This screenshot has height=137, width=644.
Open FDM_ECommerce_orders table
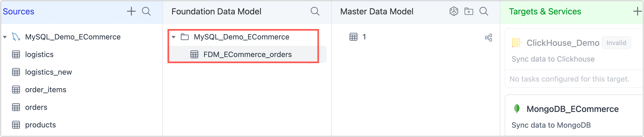[x=247, y=55]
